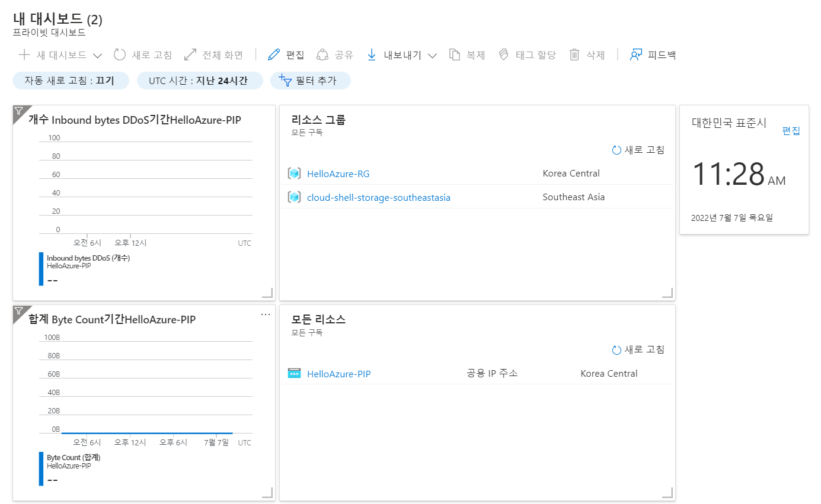Viewport: 821px width, 504px height.
Task: Open the HelloAzure-RG resource group link
Action: (x=338, y=174)
